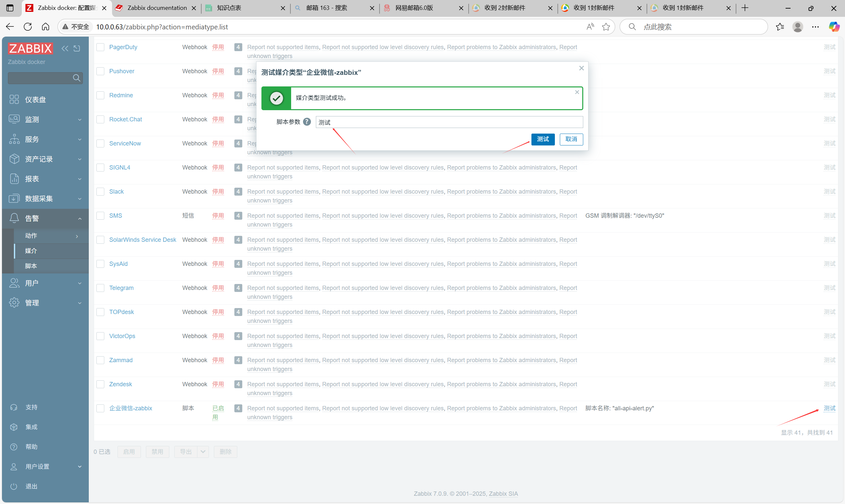The image size is (845, 504).
Task: Check the Zendesk row checkbox
Action: pos(100,385)
